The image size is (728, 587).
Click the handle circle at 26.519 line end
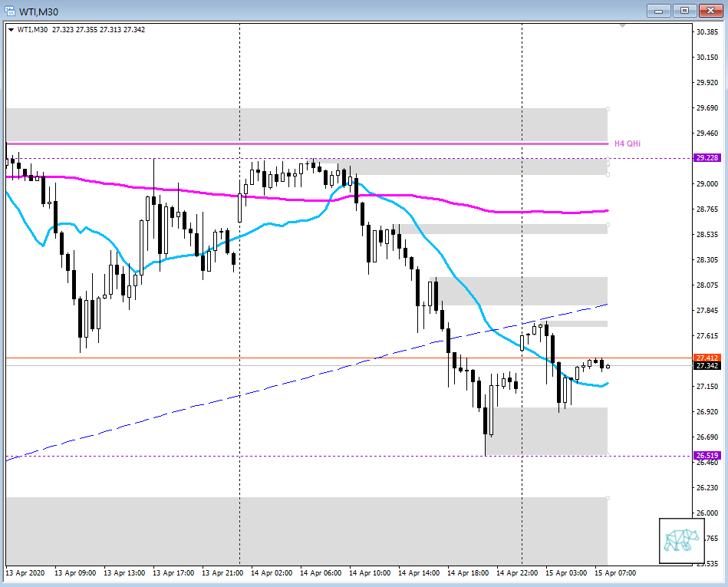point(608,456)
